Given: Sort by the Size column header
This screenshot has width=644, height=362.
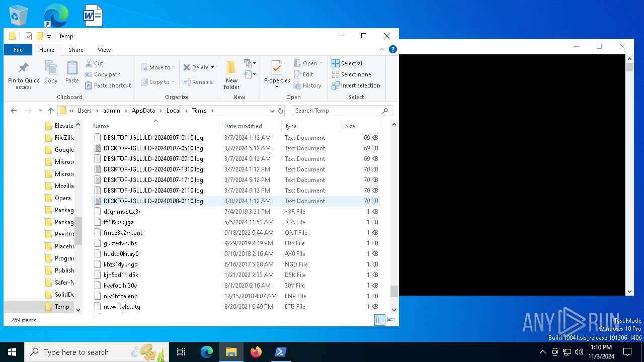Looking at the screenshot, I should [x=362, y=126].
